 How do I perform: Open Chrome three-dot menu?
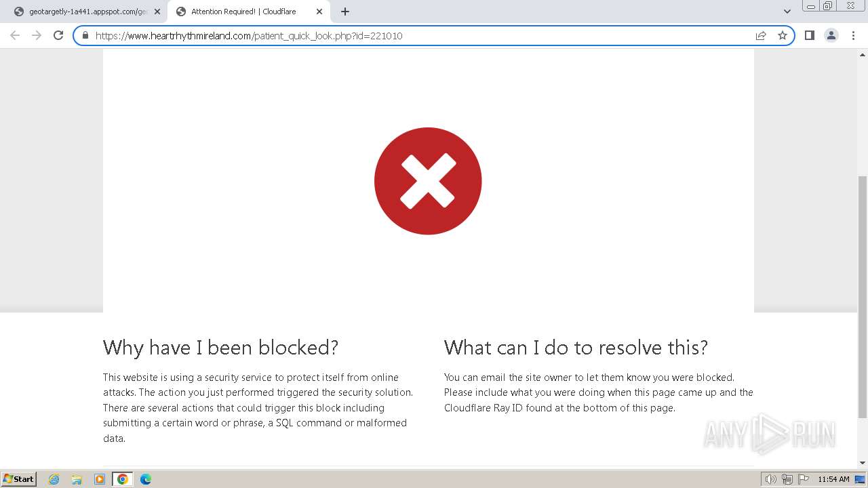(853, 35)
